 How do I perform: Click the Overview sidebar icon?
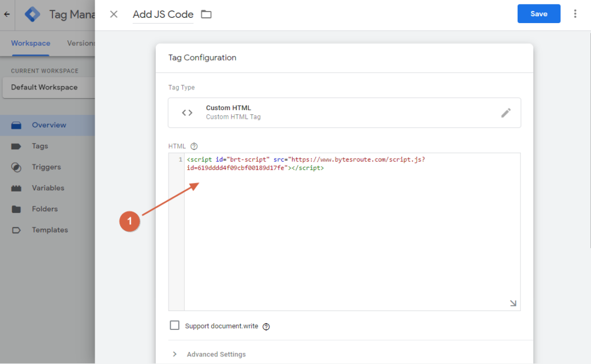(x=16, y=126)
